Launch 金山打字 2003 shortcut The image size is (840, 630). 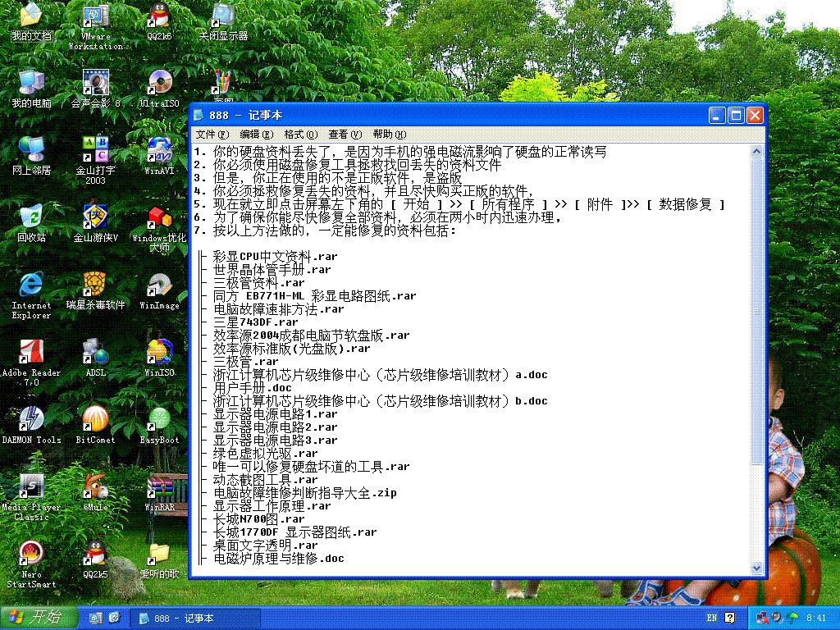[x=95, y=161]
